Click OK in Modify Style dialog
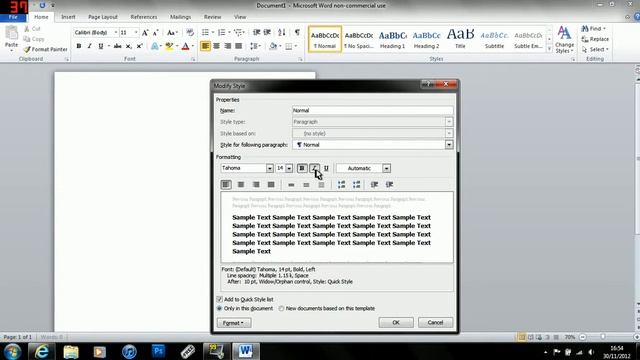The height and width of the screenshot is (360, 640). tap(396, 322)
